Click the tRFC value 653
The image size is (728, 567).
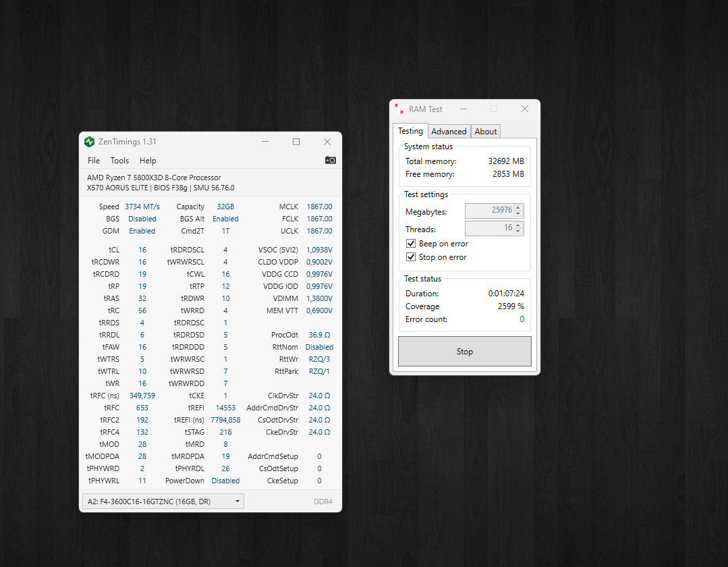(142, 408)
